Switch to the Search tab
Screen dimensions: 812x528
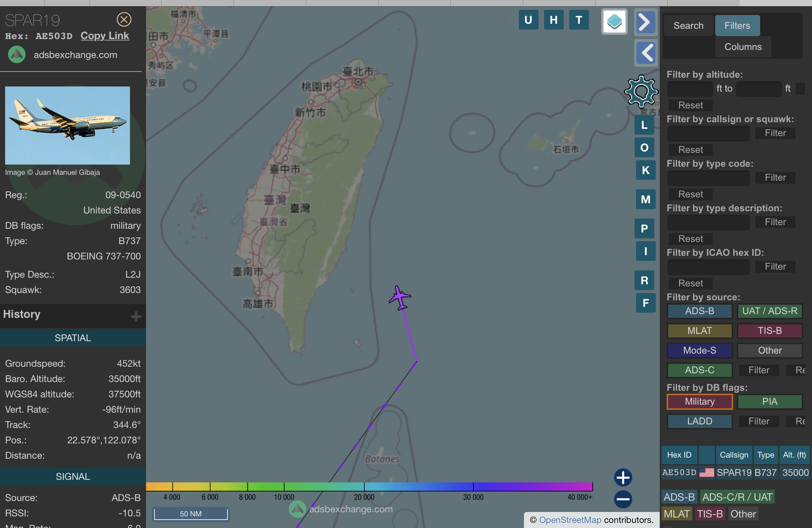point(688,26)
